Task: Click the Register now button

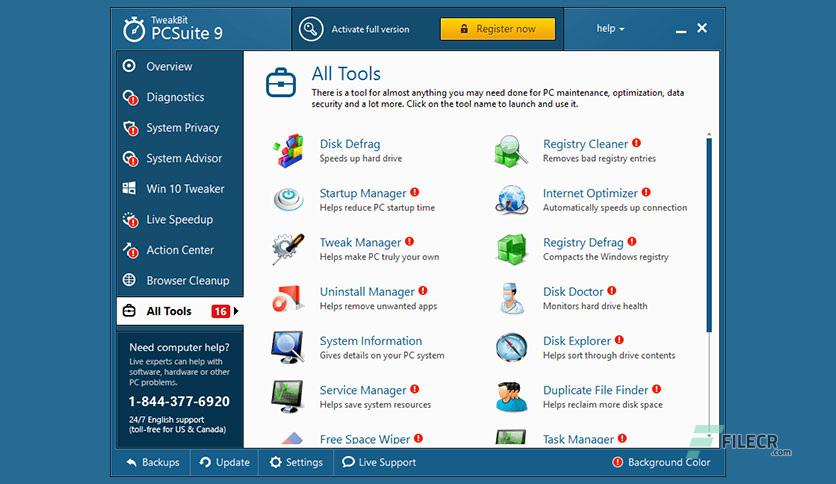Action: 498,29
